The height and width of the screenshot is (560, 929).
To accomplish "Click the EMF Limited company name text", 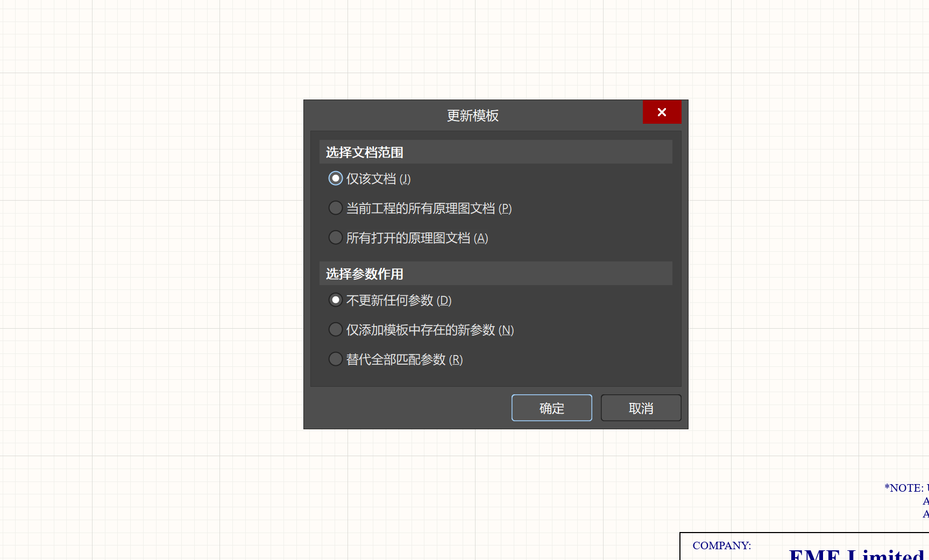I will (x=856, y=554).
